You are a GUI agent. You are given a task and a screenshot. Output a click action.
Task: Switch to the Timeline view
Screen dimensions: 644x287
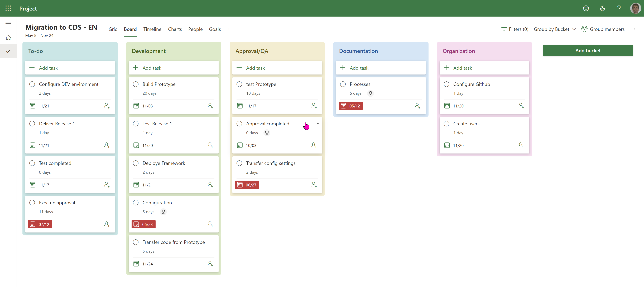click(152, 29)
